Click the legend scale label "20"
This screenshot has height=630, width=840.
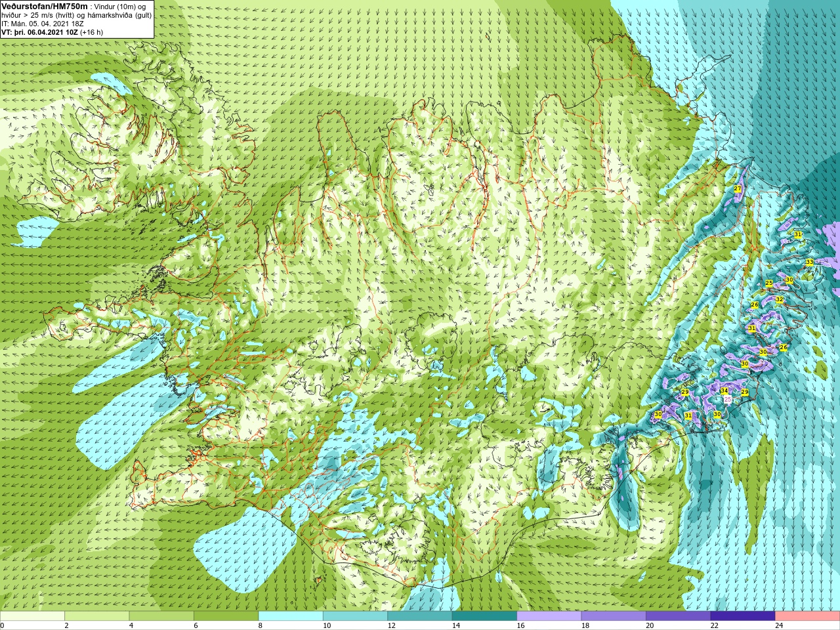coord(650,625)
